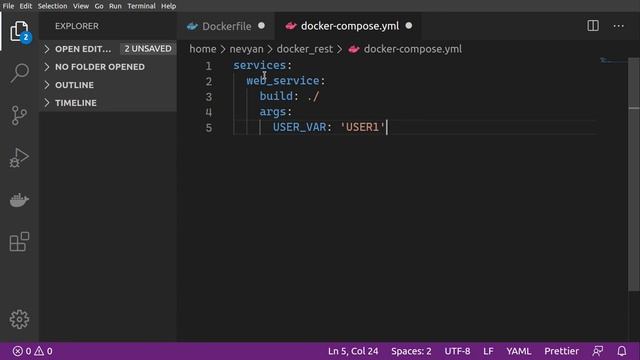
Task: Click the errors count icon in status bar
Action: point(18,351)
